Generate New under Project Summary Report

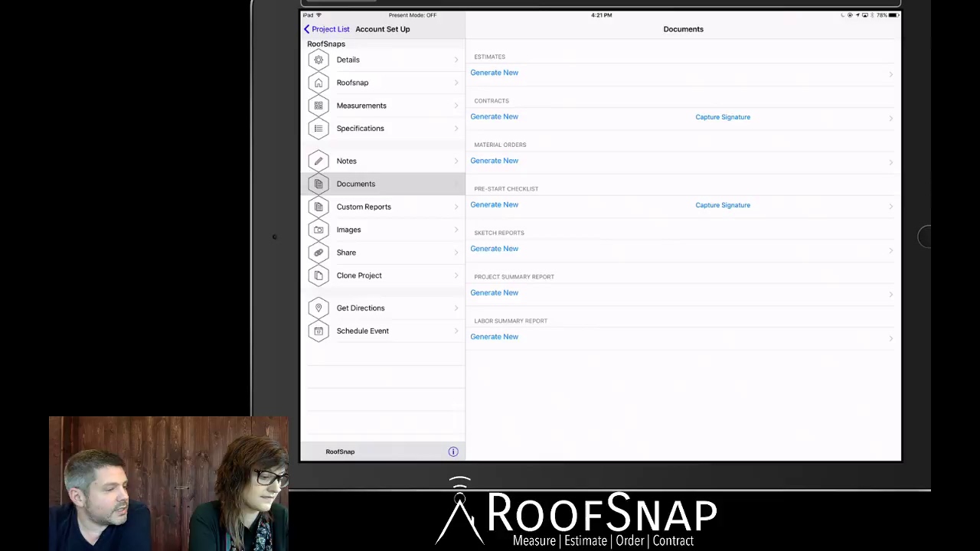[494, 292]
